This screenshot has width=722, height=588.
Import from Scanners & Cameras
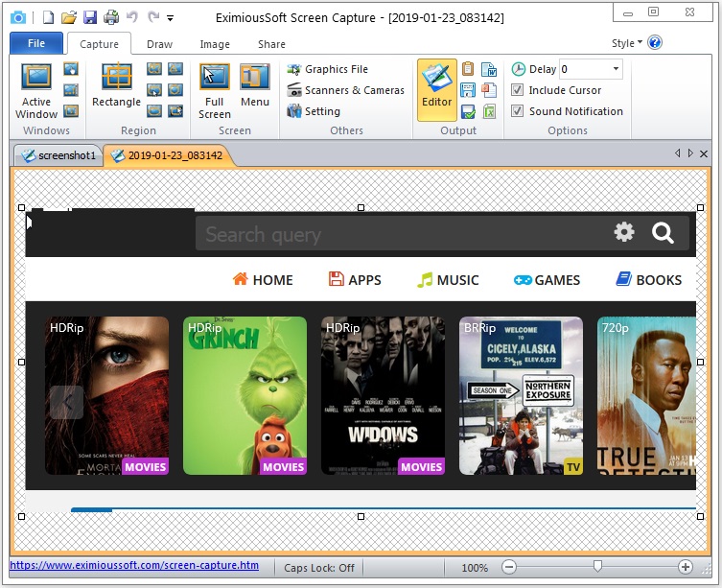pos(345,90)
